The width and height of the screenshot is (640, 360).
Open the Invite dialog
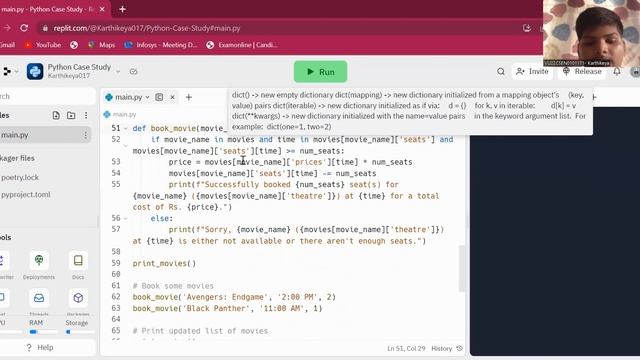(532, 71)
